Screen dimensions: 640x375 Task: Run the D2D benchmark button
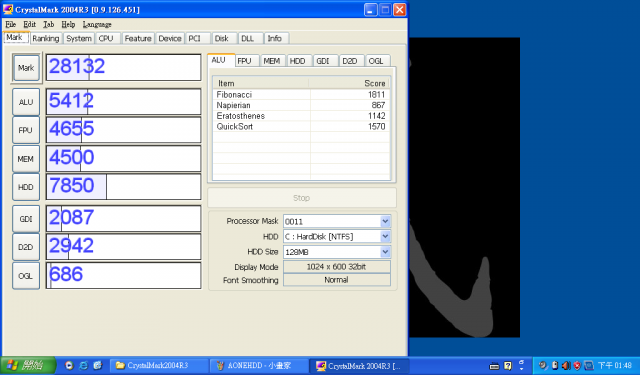point(26,247)
